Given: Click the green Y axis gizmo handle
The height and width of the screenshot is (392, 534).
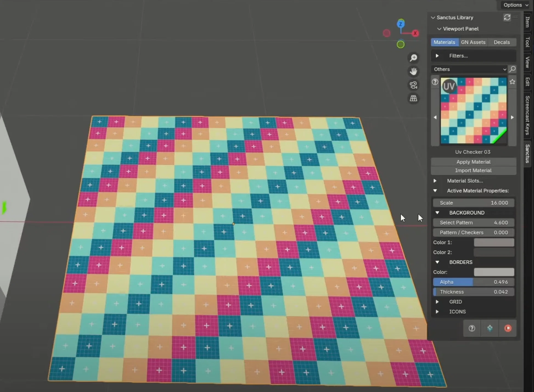Looking at the screenshot, I should (401, 44).
